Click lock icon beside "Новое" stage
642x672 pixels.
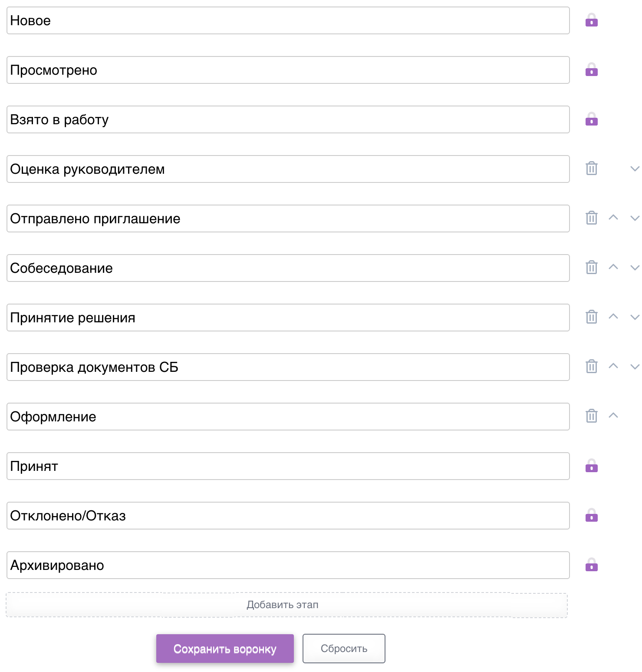(591, 20)
